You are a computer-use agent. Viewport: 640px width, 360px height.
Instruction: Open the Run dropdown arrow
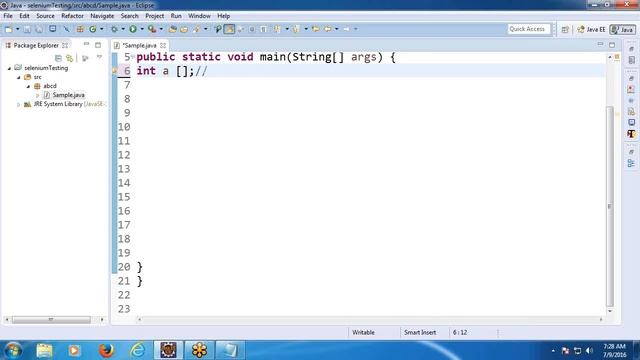[142, 29]
